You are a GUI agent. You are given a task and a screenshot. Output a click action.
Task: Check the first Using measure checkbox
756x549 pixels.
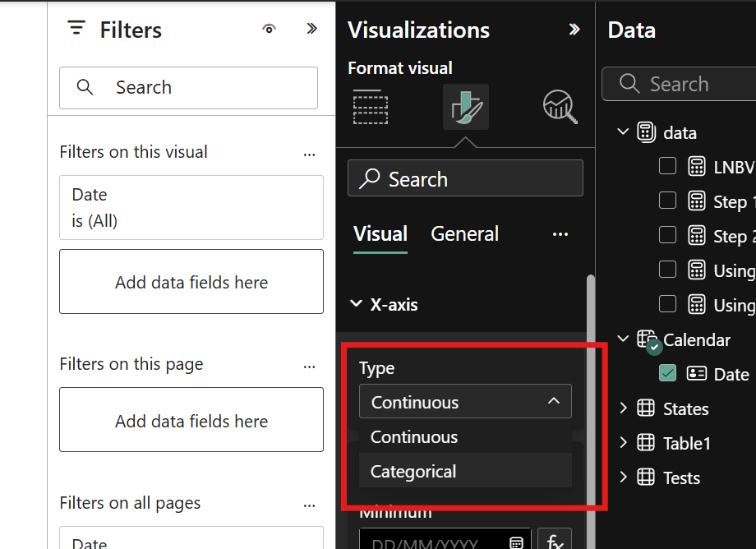(x=667, y=270)
